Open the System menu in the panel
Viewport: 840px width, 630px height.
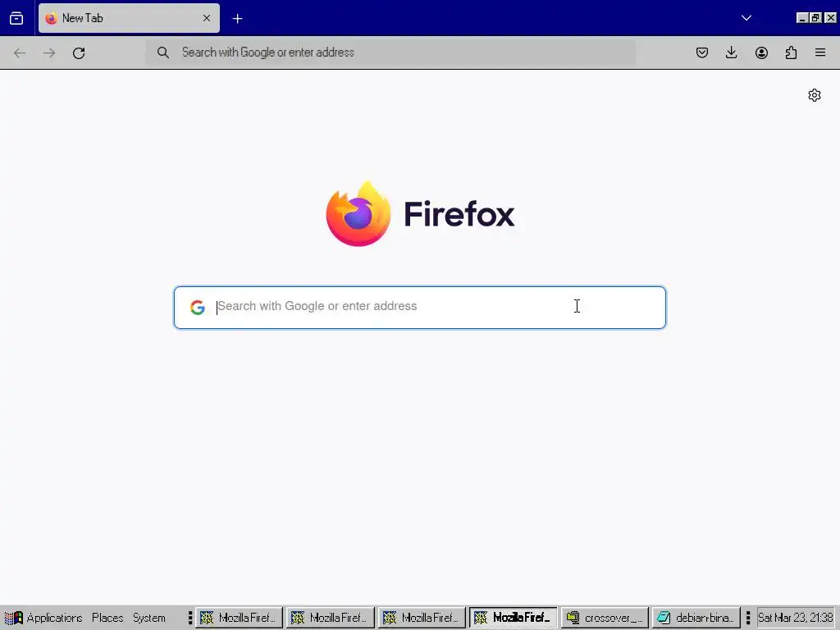pos(149,618)
